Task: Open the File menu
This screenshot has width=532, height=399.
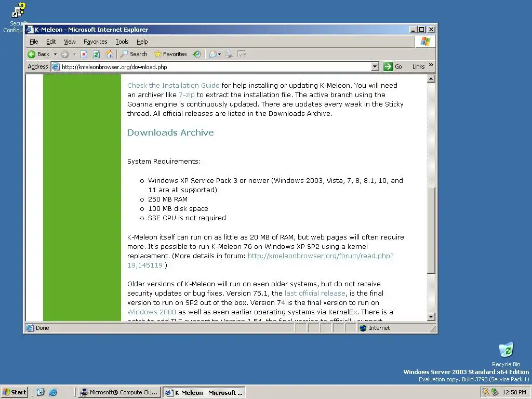Action: click(x=34, y=42)
